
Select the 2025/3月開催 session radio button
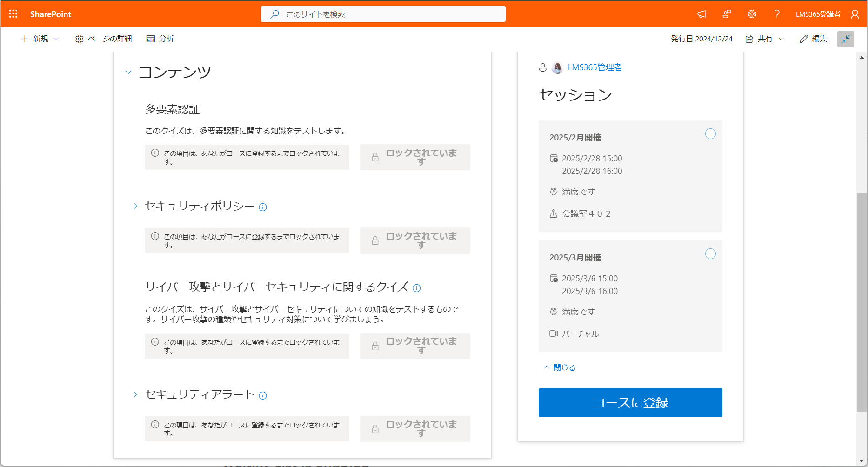click(710, 254)
